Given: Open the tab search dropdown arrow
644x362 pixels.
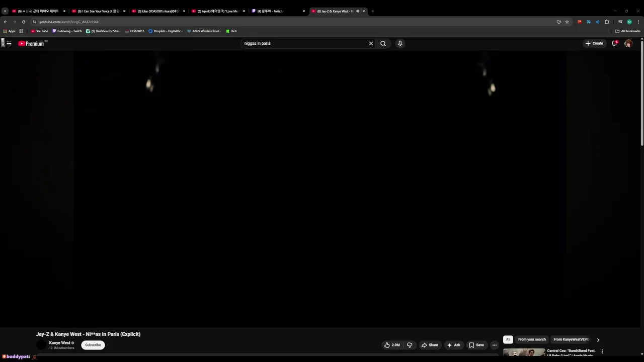Looking at the screenshot, I should (5, 11).
